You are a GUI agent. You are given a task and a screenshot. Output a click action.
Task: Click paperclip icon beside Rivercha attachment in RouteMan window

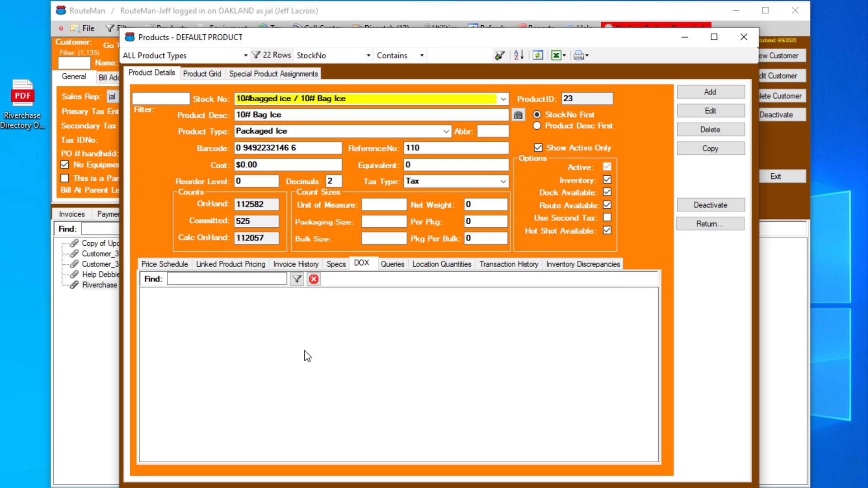pos(74,285)
